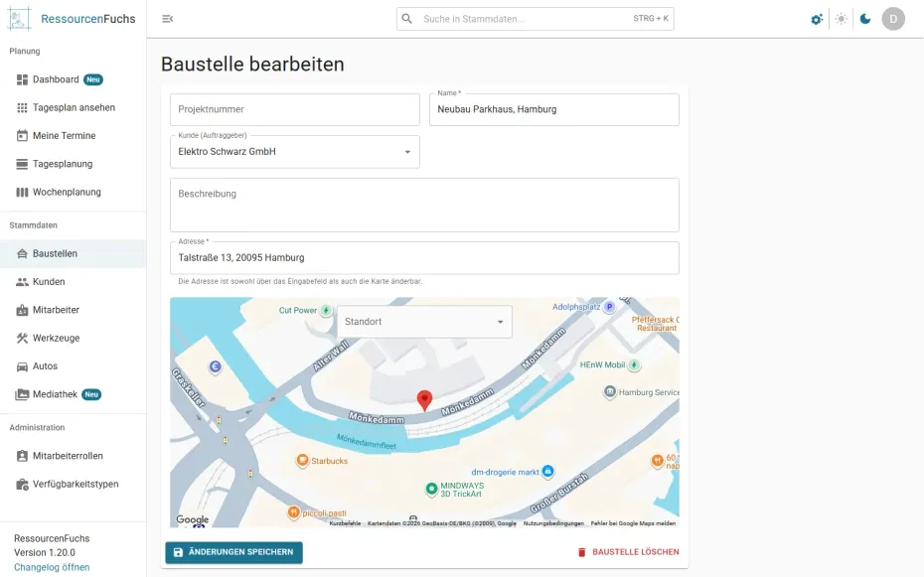924x577 pixels.
Task: Open the user avatar D menu
Action: point(893,19)
